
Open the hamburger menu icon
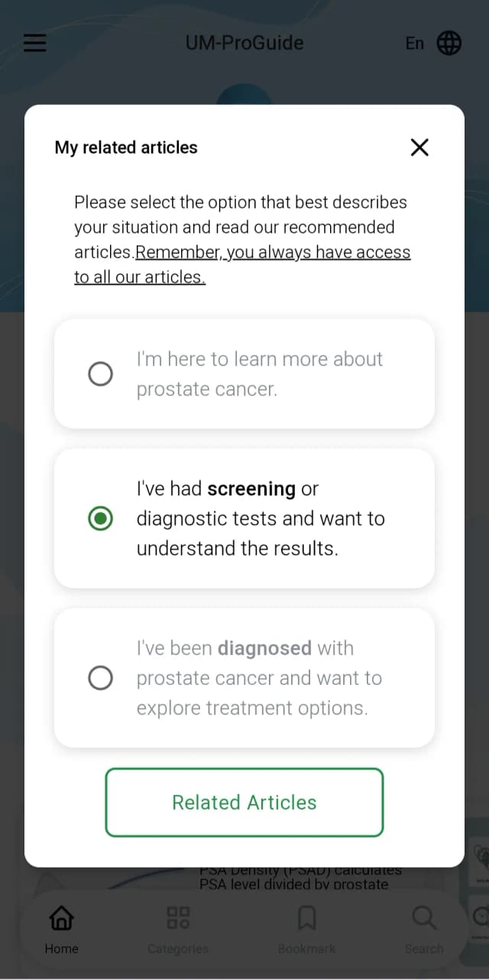pyautogui.click(x=35, y=43)
